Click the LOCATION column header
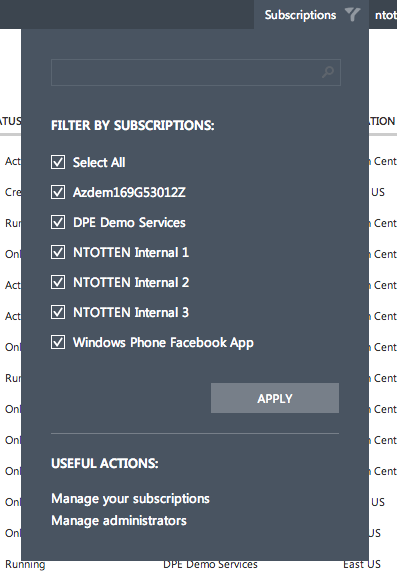Viewport: 397px width, 588px height. point(382,121)
